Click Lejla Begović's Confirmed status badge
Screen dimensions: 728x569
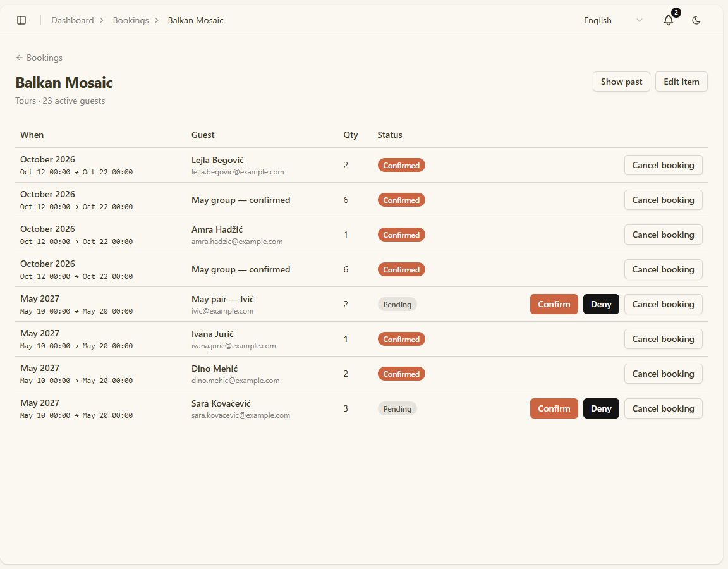[x=401, y=166]
